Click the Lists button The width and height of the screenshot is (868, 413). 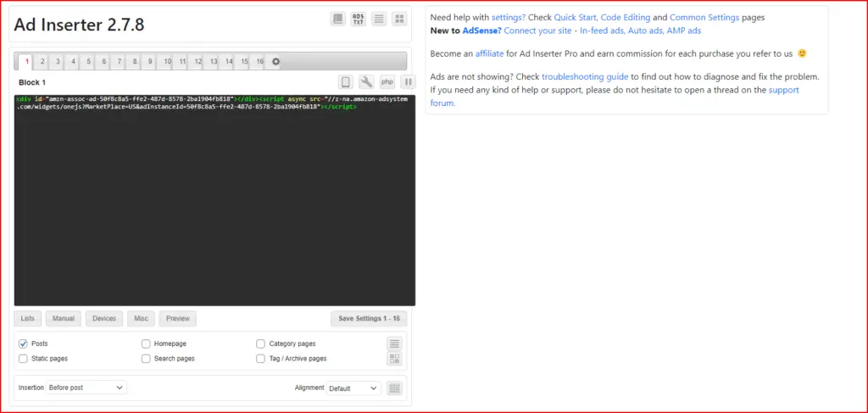tap(28, 318)
